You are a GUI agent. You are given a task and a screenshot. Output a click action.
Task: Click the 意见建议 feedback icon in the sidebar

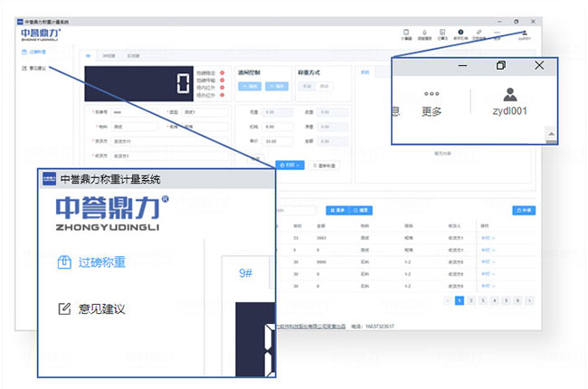(x=64, y=309)
